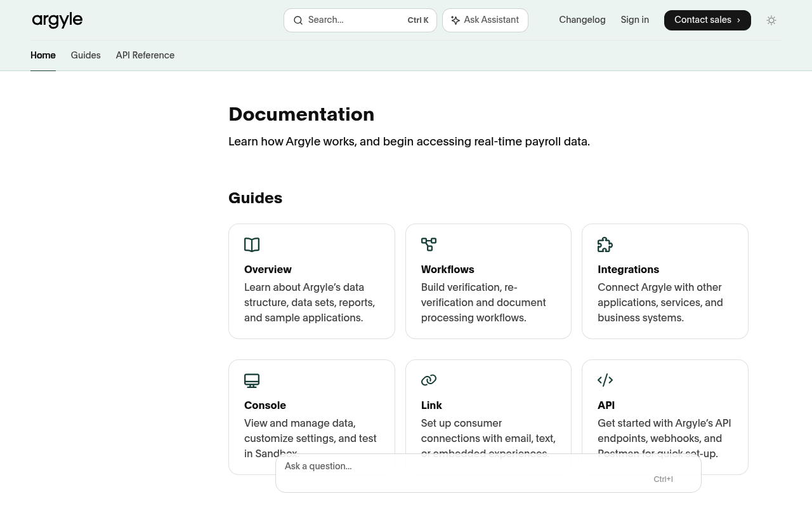Click the Ctrl+I shortcut label
This screenshot has width=812, height=508.
664,479
